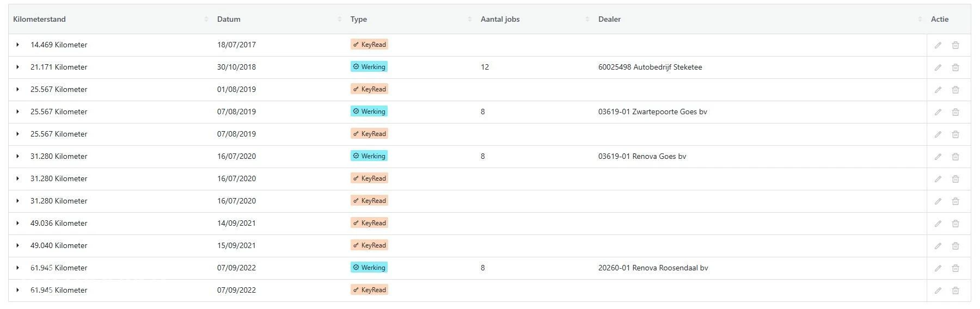
Task: Sort by the Type column header
Action: pos(469,19)
